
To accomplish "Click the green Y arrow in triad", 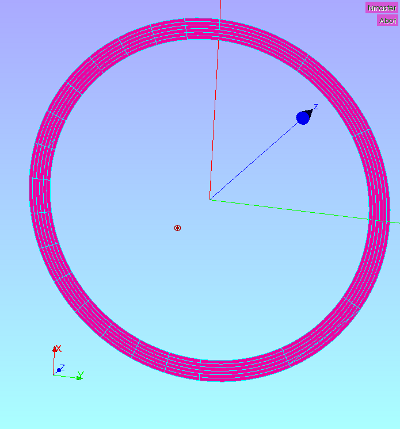I will [79, 378].
